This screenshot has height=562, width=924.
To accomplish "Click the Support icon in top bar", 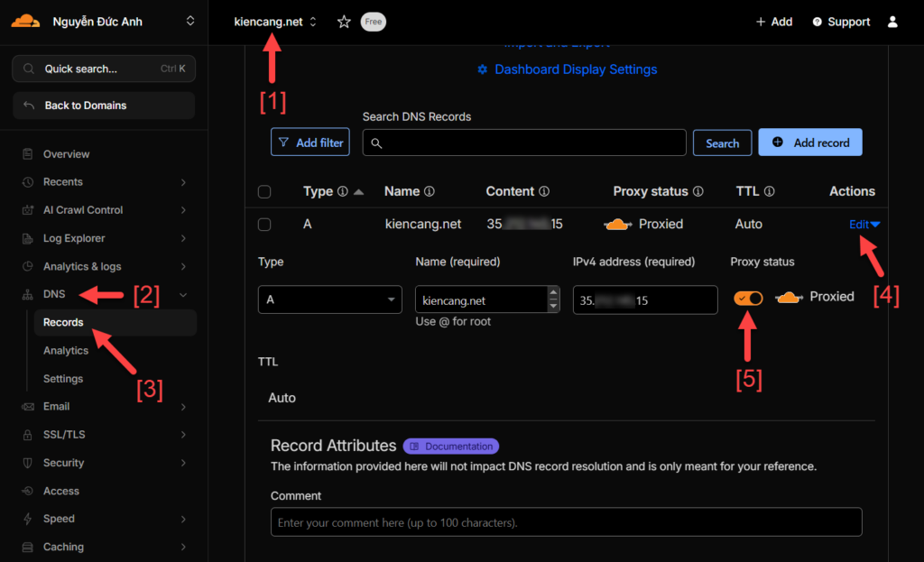I will click(x=840, y=21).
